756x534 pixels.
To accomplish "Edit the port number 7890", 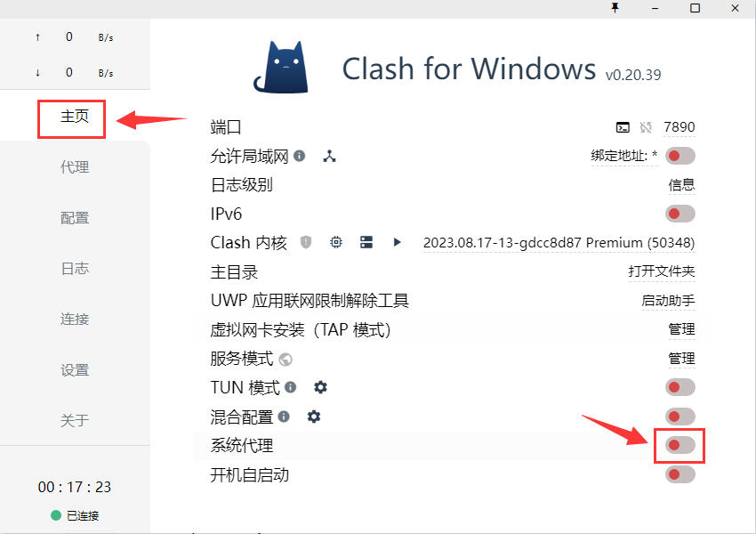I will 679,127.
